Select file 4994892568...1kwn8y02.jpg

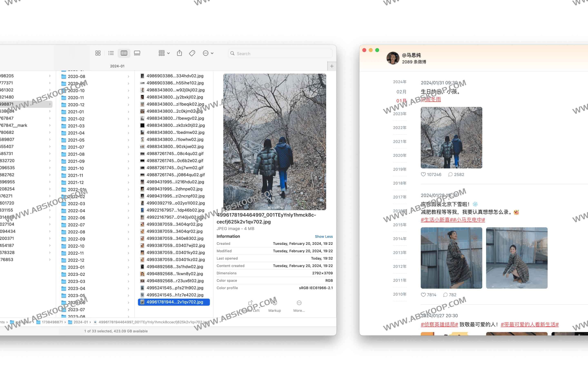tap(175, 274)
